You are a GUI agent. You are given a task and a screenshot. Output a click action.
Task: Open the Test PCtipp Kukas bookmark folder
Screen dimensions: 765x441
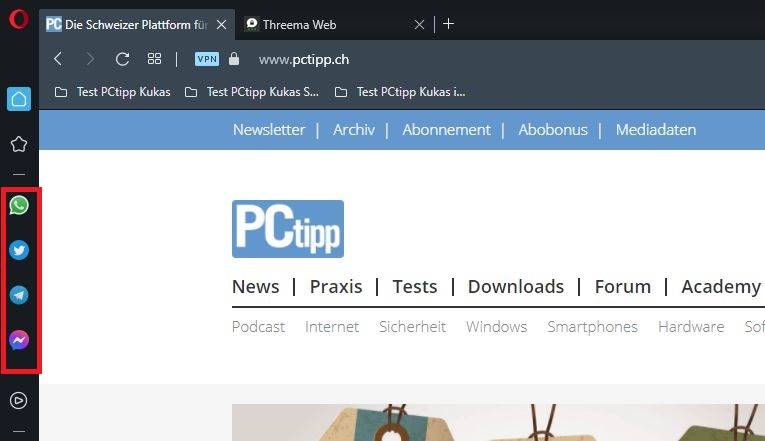[x=113, y=92]
